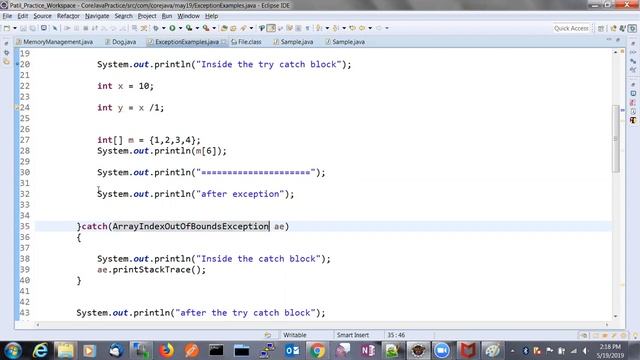Click line number 28 in the gutter

click(25, 151)
